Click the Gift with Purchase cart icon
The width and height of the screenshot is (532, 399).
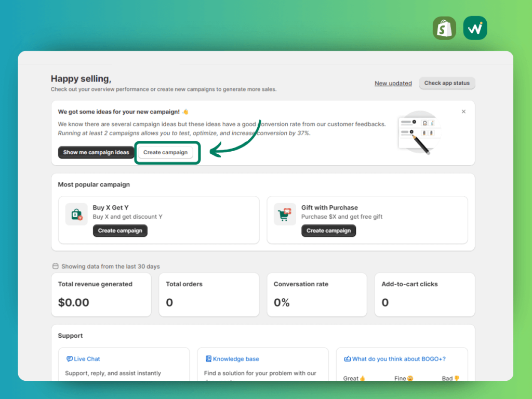coord(285,214)
